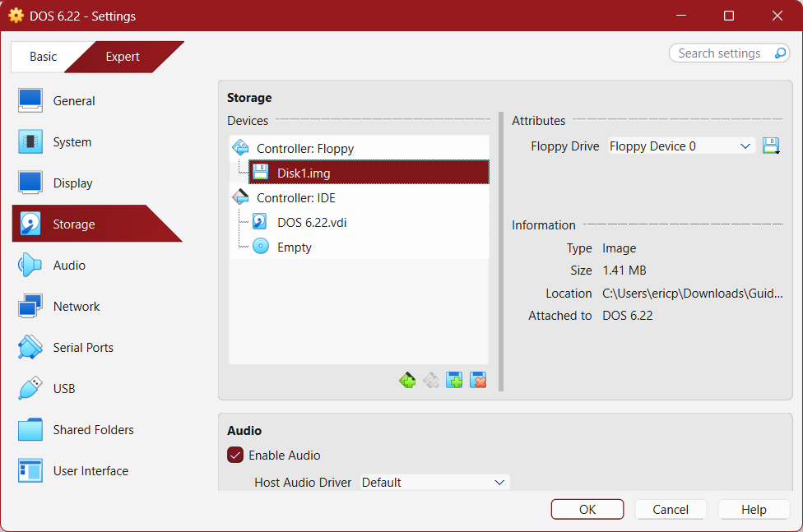Screen dimensions: 803x532
Task: Open Network settings from the sidebar
Action: (77, 307)
